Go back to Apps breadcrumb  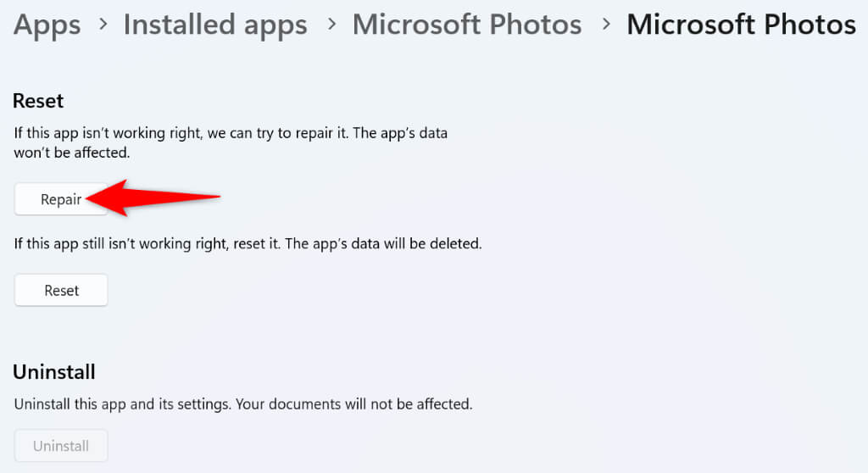click(46, 25)
